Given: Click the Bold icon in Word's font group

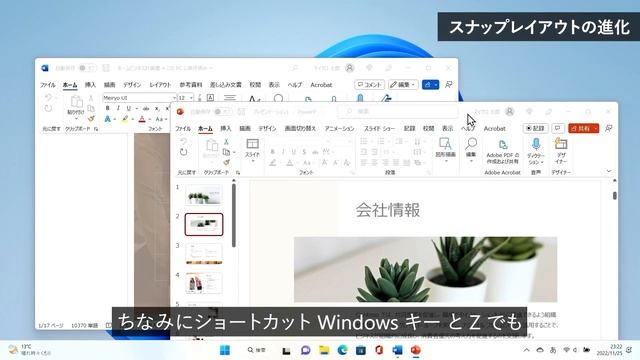Looking at the screenshot, I should 107,108.
